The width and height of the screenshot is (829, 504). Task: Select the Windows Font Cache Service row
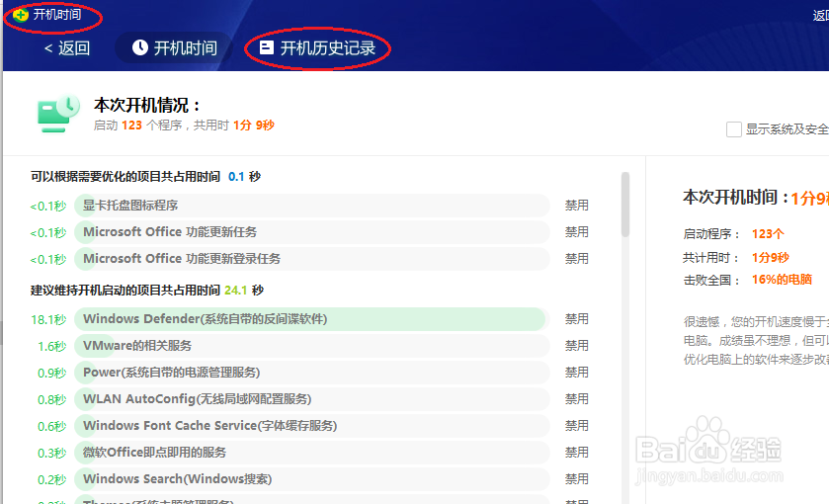(312, 426)
